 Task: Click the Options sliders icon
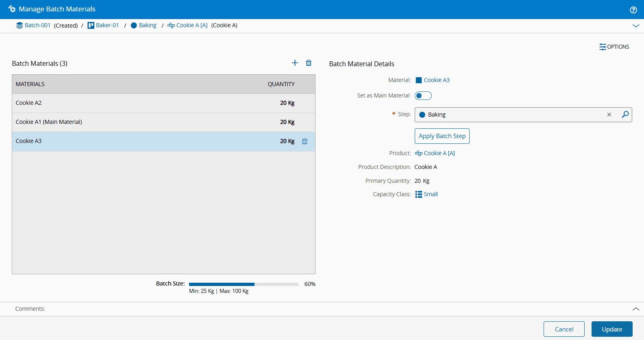(603, 47)
